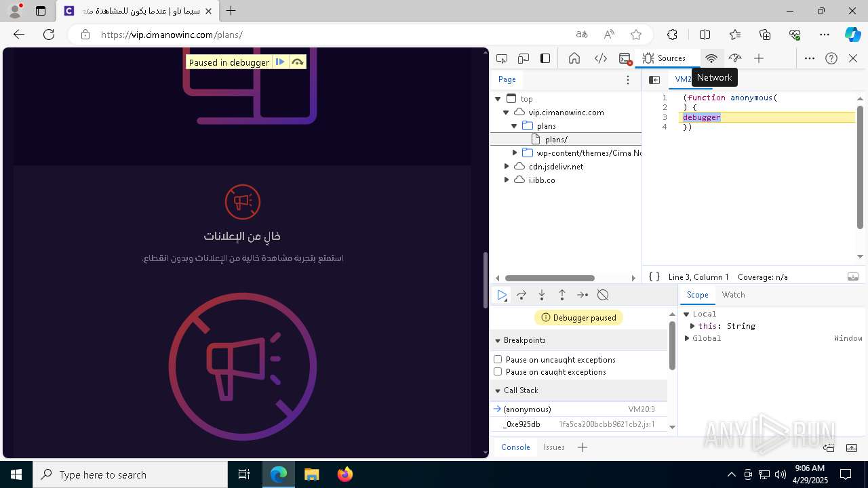Click the Inspect element picker icon
This screenshot has width=868, height=488.
(502, 58)
